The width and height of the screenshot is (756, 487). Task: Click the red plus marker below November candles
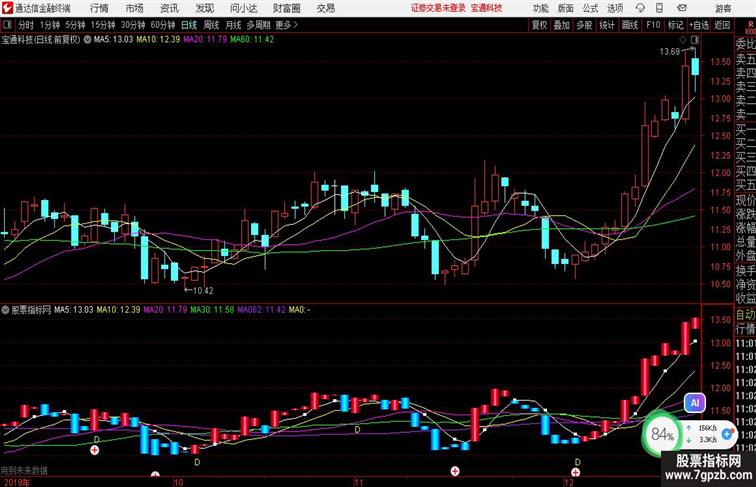pyautogui.click(x=455, y=471)
